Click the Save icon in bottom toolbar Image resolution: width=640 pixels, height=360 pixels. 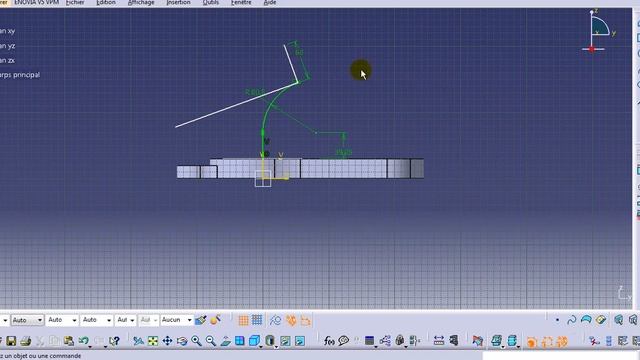[x=11, y=341]
